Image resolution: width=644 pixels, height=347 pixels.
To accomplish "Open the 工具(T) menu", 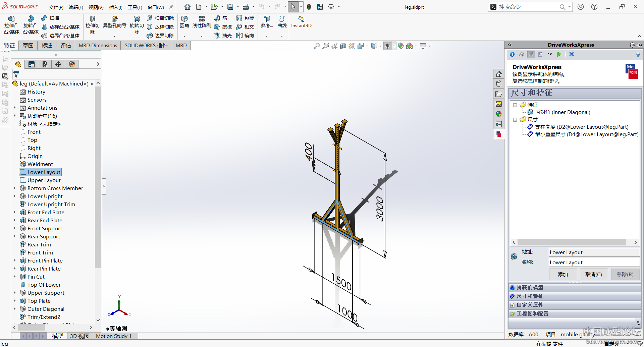I will point(135,7).
